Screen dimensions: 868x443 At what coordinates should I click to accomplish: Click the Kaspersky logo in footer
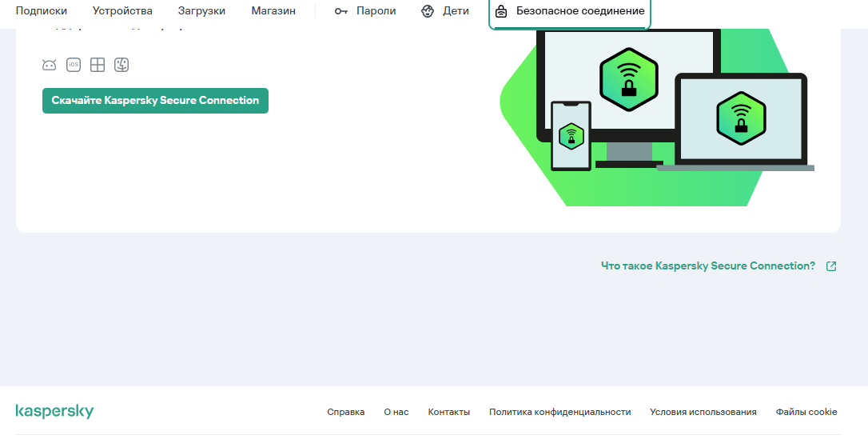click(x=55, y=412)
